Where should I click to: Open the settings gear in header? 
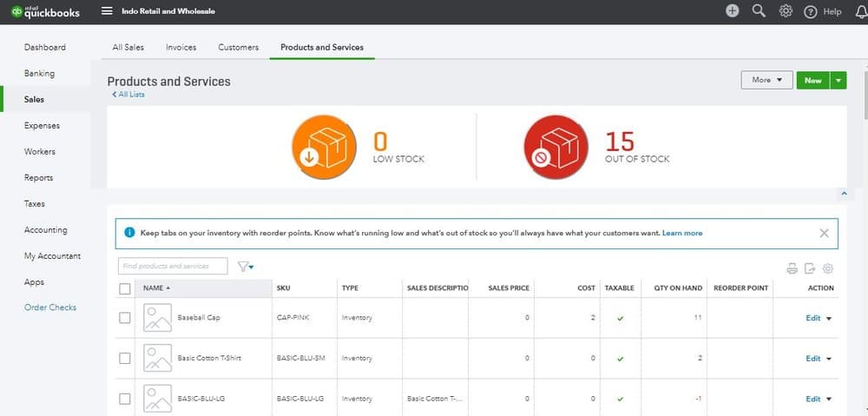pos(786,11)
